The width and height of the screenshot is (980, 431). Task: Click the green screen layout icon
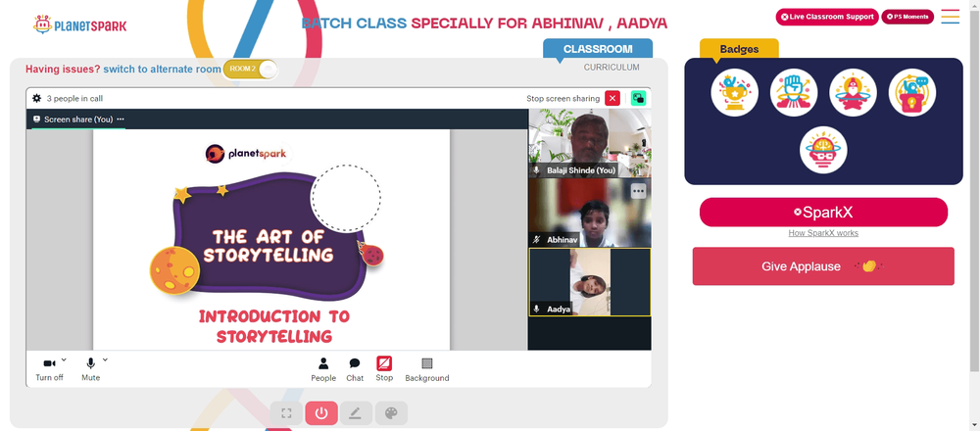pyautogui.click(x=638, y=98)
